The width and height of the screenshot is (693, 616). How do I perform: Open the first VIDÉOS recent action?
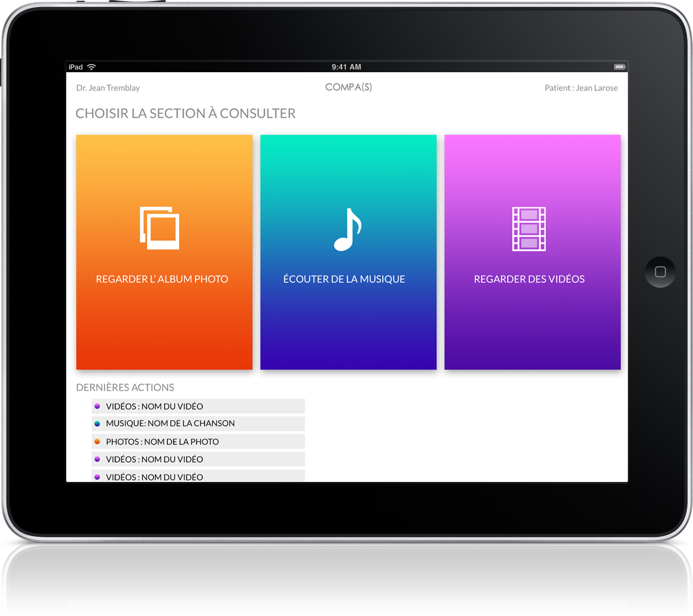[x=154, y=406]
